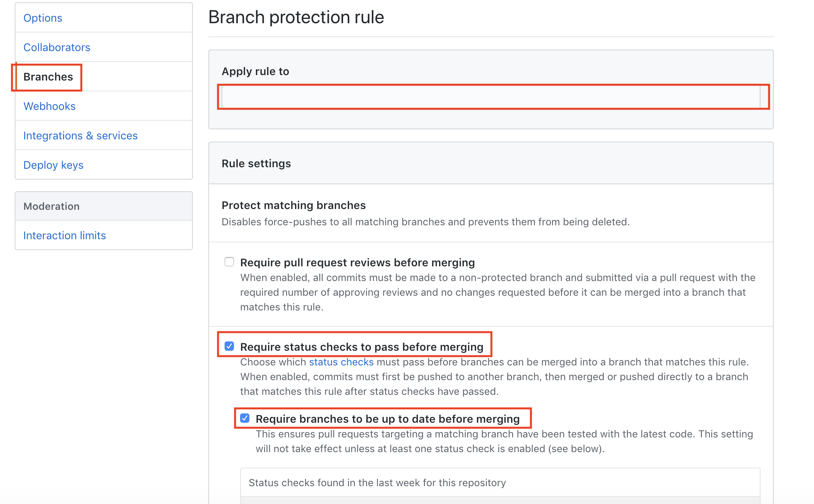Click the Require branches up to date label

[x=387, y=419]
